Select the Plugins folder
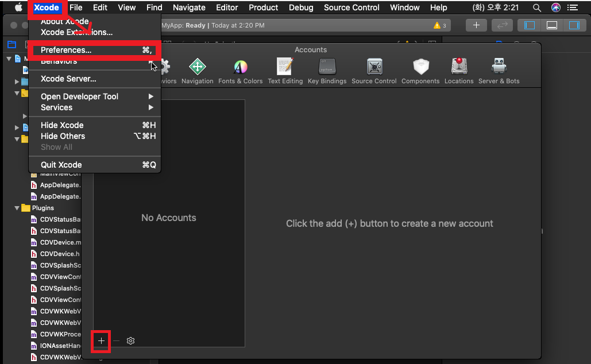The height and width of the screenshot is (364, 591). [38, 208]
